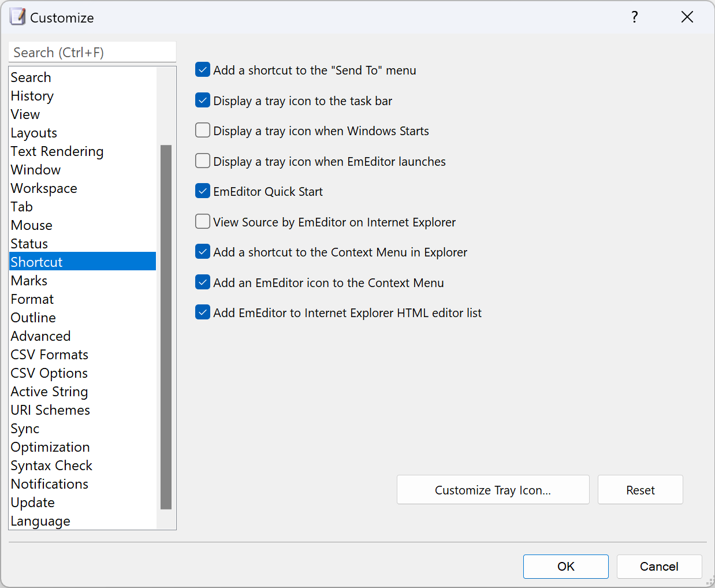Viewport: 715px width, 588px height.
Task: Select URI Schemes in the list
Action: tap(83, 410)
